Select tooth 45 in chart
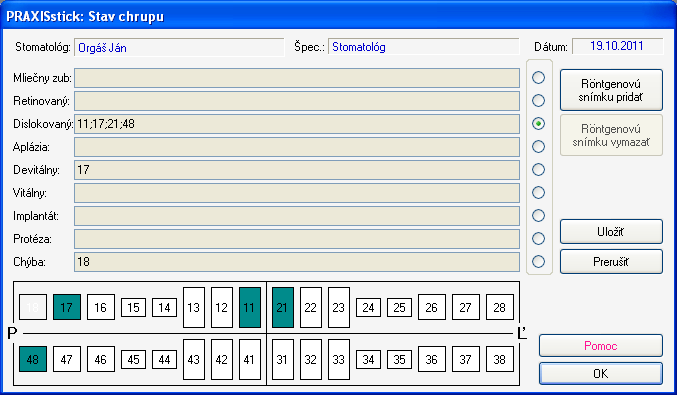This screenshot has width=677, height=395. (x=133, y=359)
